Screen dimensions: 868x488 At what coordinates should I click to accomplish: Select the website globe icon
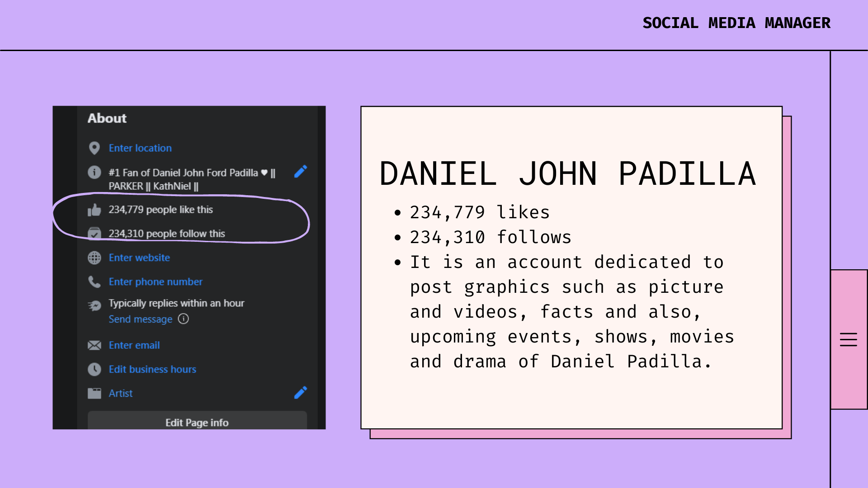pyautogui.click(x=94, y=258)
